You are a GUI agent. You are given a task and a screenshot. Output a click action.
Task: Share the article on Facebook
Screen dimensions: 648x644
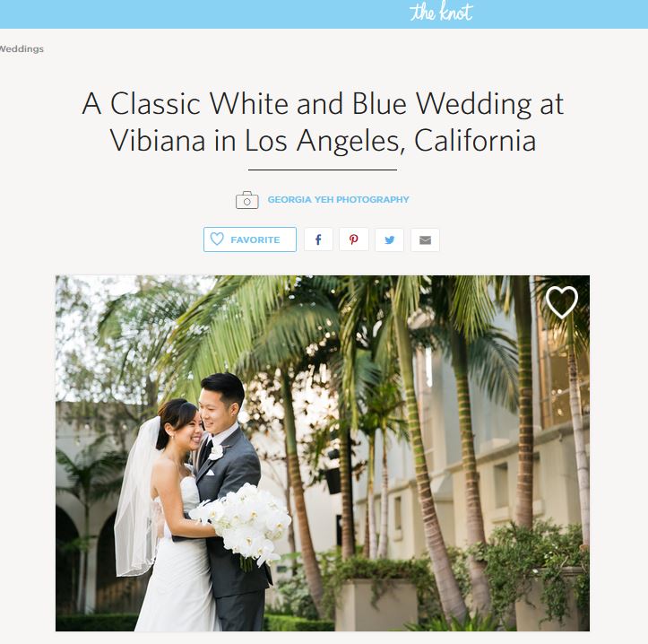[318, 239]
